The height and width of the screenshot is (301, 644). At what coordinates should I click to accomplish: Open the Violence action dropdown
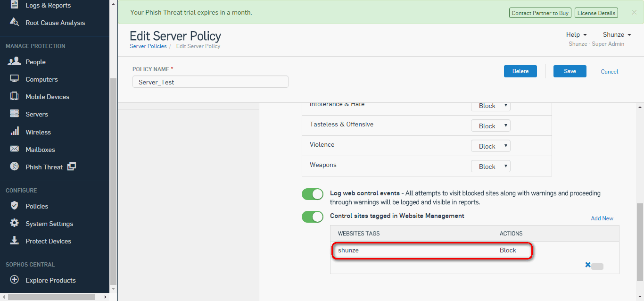tap(490, 146)
